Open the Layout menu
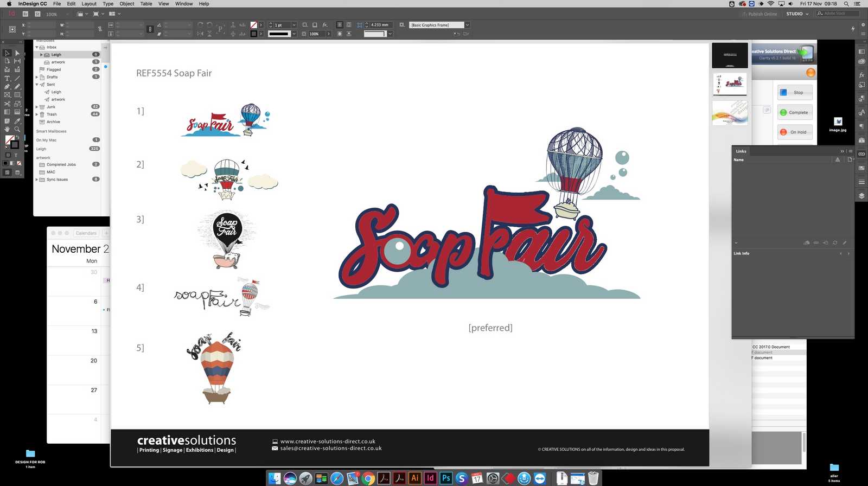The image size is (868, 486). click(89, 4)
